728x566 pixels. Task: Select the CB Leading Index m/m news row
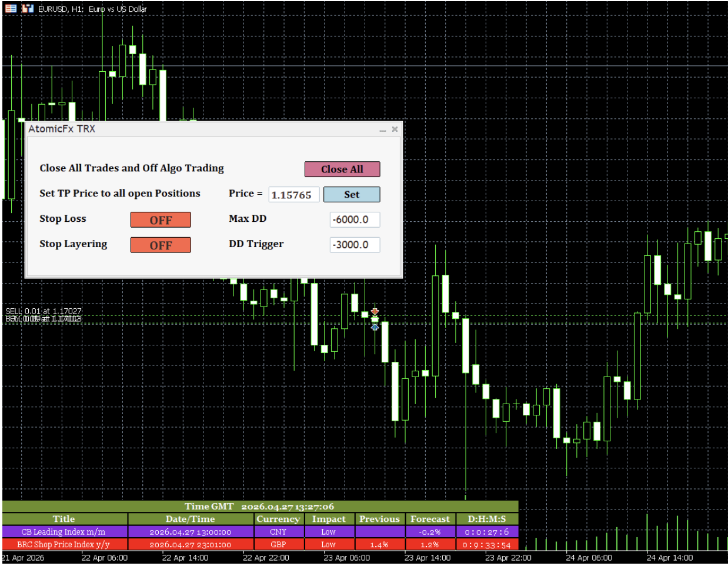tap(260, 532)
